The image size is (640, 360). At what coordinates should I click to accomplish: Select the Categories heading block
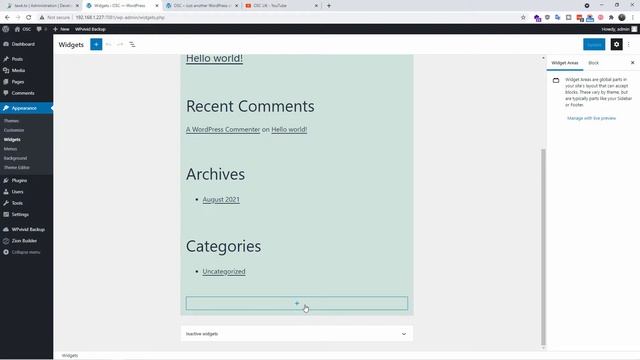(x=223, y=246)
